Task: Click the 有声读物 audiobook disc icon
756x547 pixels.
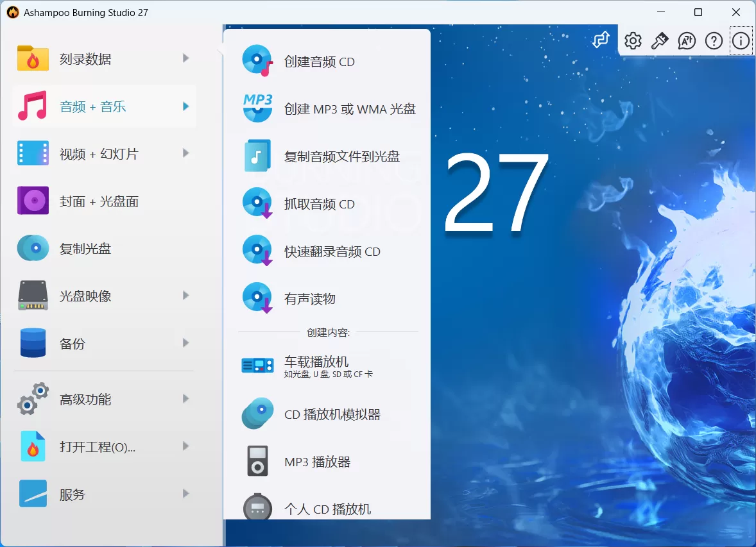Action: pos(257,298)
